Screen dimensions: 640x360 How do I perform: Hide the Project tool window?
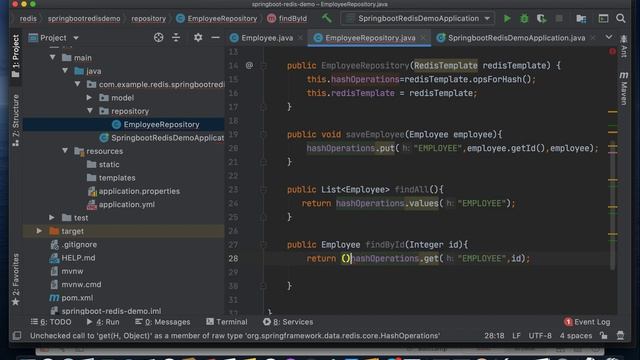coord(216,38)
